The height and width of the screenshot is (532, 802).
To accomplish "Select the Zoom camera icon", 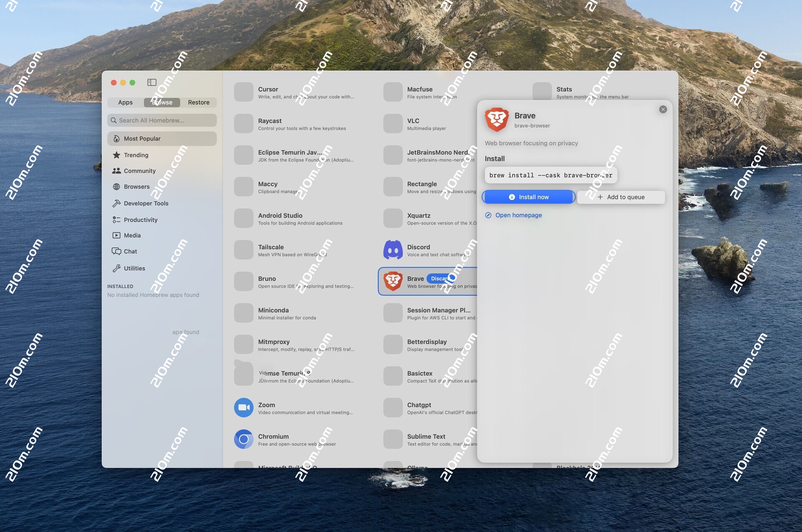I will (x=244, y=408).
